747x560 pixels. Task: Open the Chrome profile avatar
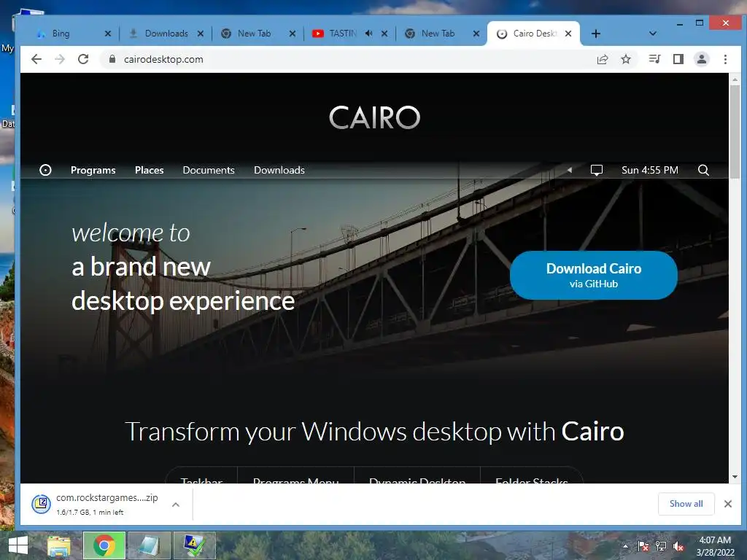(x=702, y=59)
